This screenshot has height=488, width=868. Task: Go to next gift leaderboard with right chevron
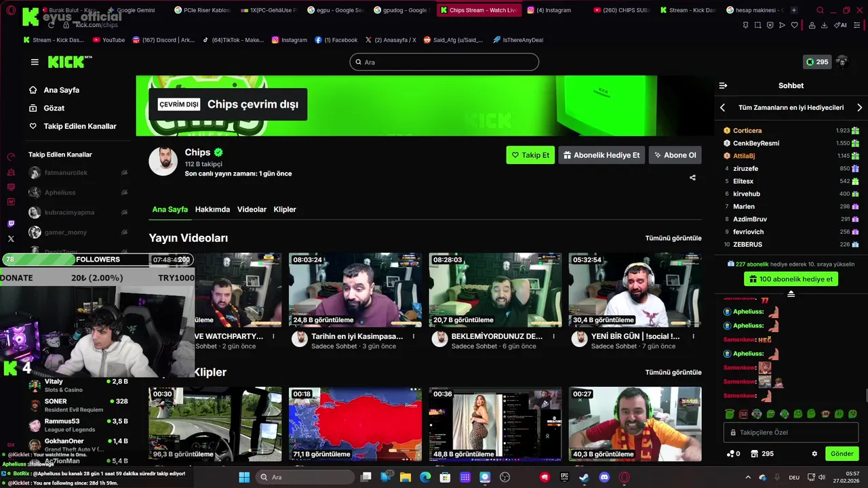pyautogui.click(x=860, y=107)
